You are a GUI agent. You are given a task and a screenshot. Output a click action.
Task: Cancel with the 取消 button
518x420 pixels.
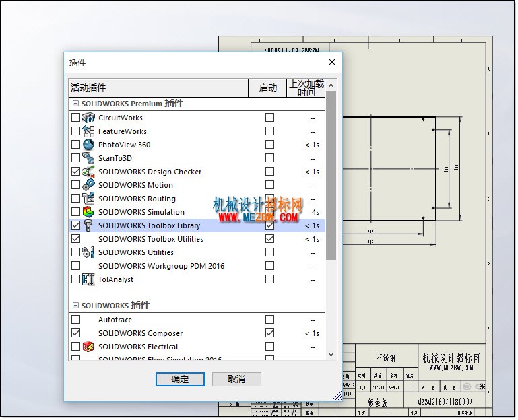coord(236,379)
